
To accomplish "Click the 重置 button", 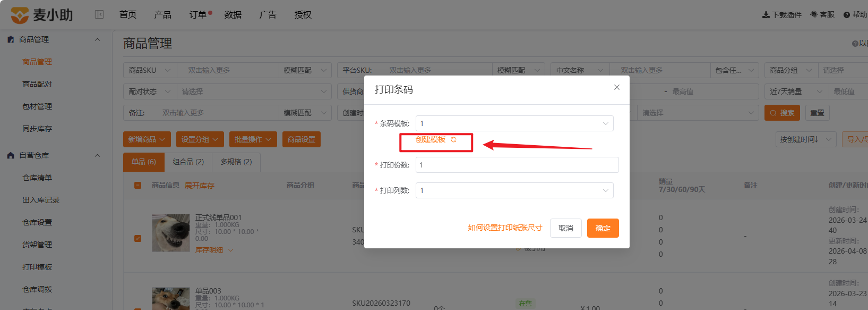I will point(818,113).
